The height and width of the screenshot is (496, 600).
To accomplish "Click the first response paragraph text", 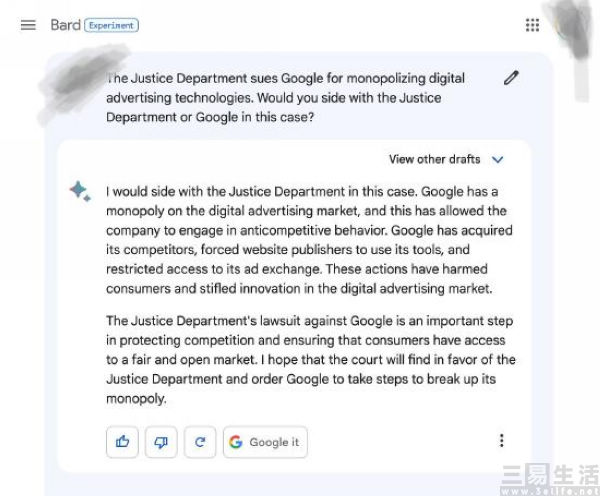I will (x=310, y=240).
